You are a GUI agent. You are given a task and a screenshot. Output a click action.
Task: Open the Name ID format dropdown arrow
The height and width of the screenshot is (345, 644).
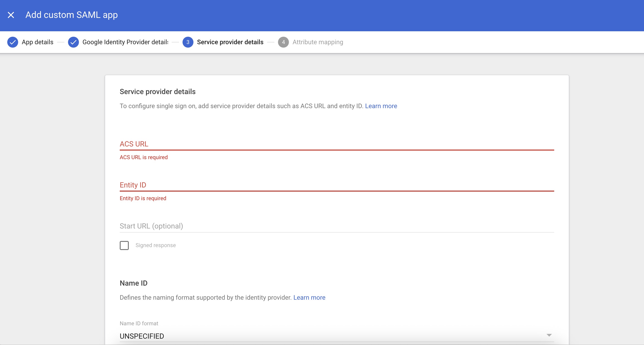(549, 335)
